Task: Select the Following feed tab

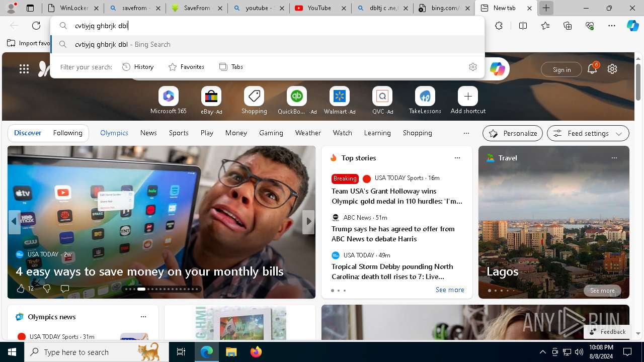Action: click(x=67, y=133)
